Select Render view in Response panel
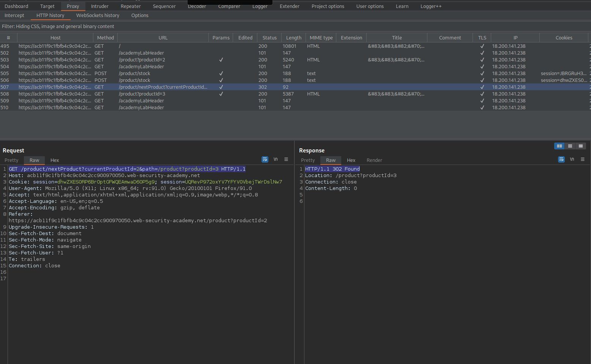The image size is (591, 364). [374, 160]
